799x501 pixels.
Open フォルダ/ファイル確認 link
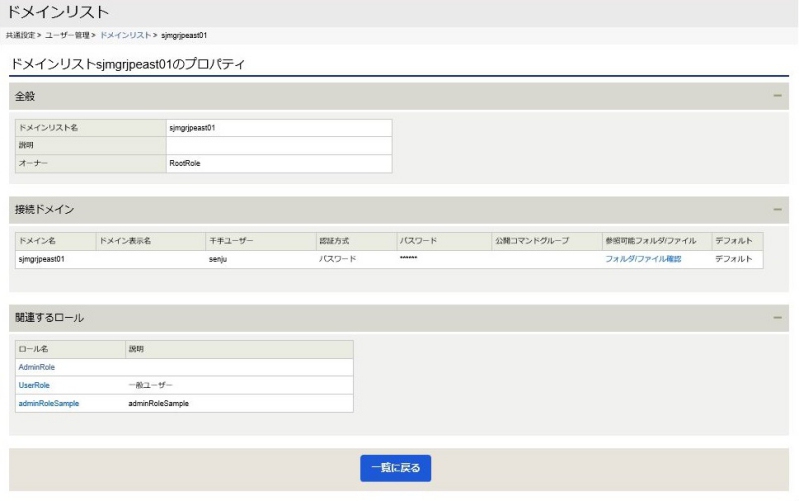[643, 259]
